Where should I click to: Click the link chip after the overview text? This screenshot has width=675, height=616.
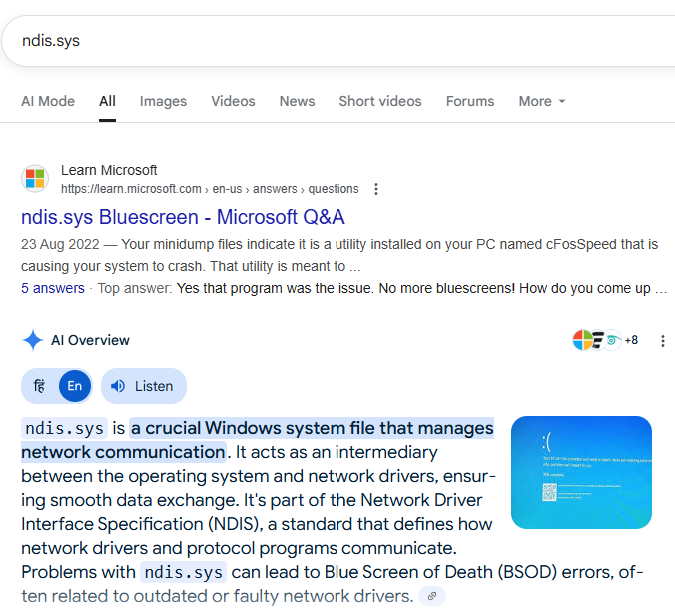pos(431,596)
